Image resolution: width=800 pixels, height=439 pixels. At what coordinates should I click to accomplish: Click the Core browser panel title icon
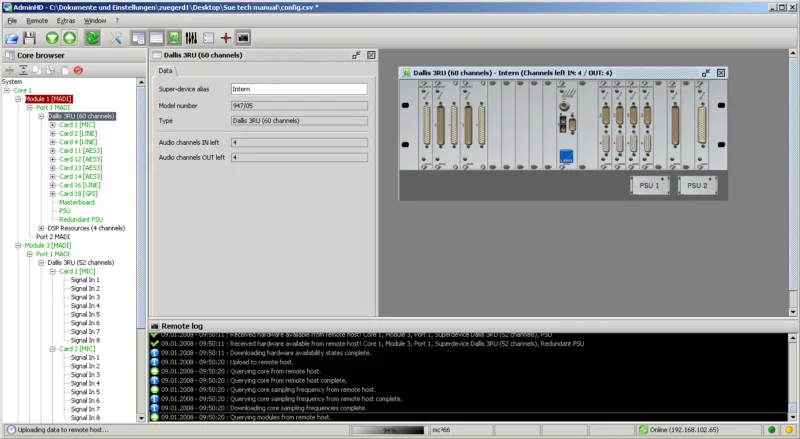tap(10, 55)
